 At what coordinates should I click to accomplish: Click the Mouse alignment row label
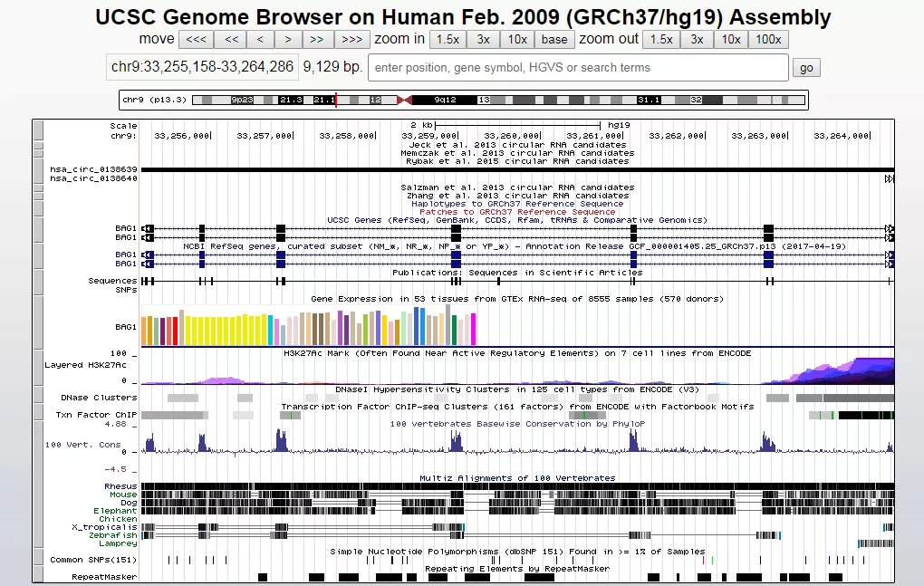(123, 495)
